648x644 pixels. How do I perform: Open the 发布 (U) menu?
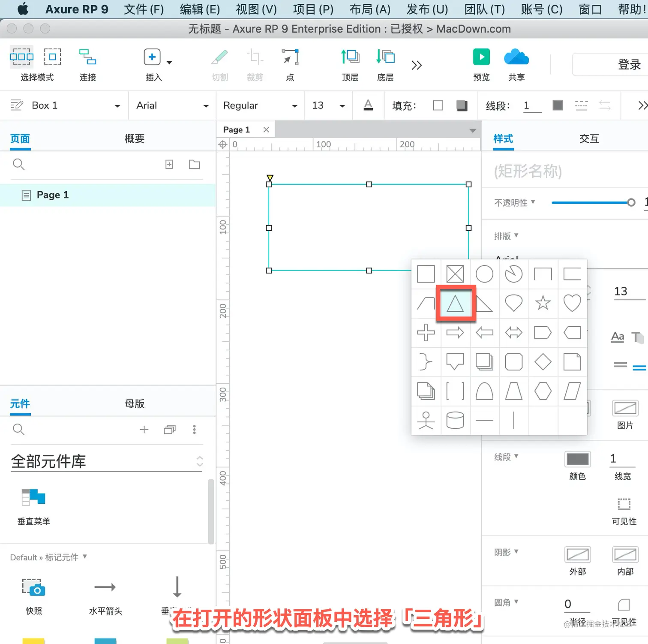click(427, 9)
